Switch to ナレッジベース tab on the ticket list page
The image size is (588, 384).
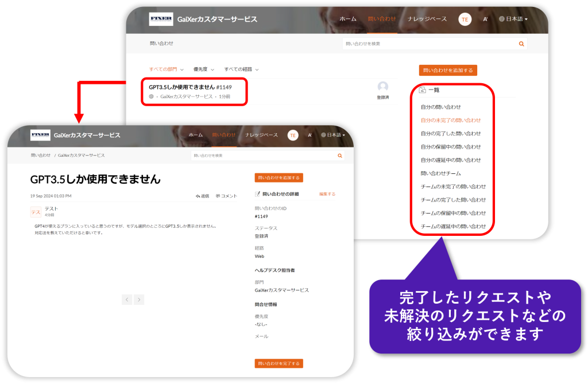tap(427, 20)
